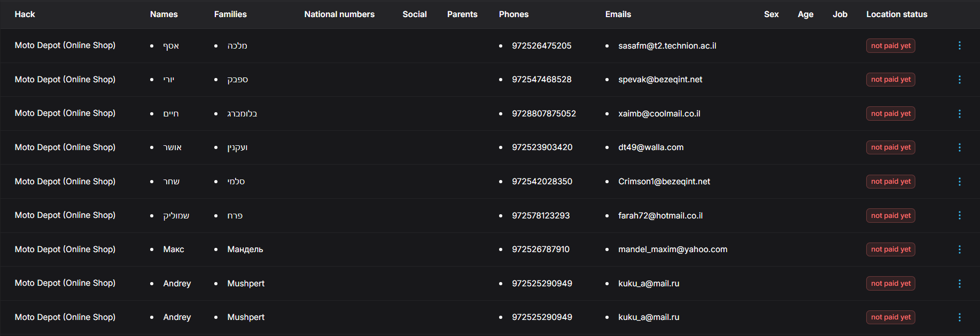Open row actions menu in the sixth row
The image size is (980, 336).
click(x=959, y=215)
